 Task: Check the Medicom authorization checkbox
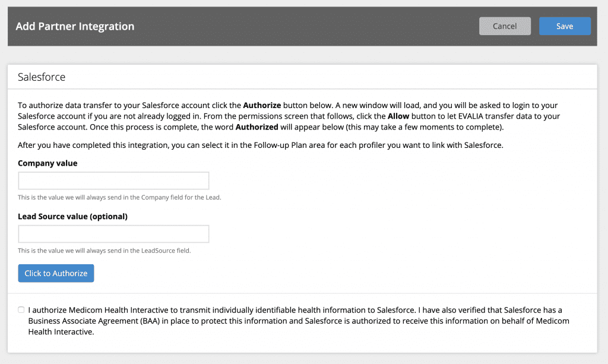[x=21, y=310]
